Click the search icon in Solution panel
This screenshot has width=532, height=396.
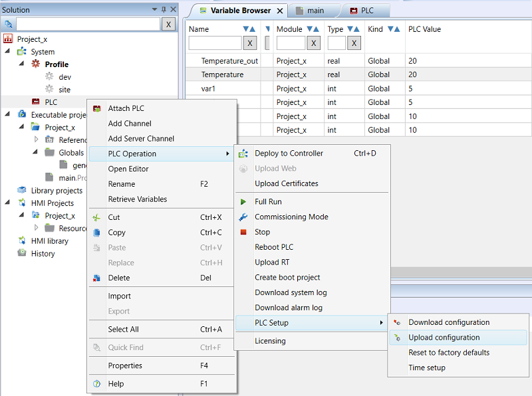[x=9, y=24]
